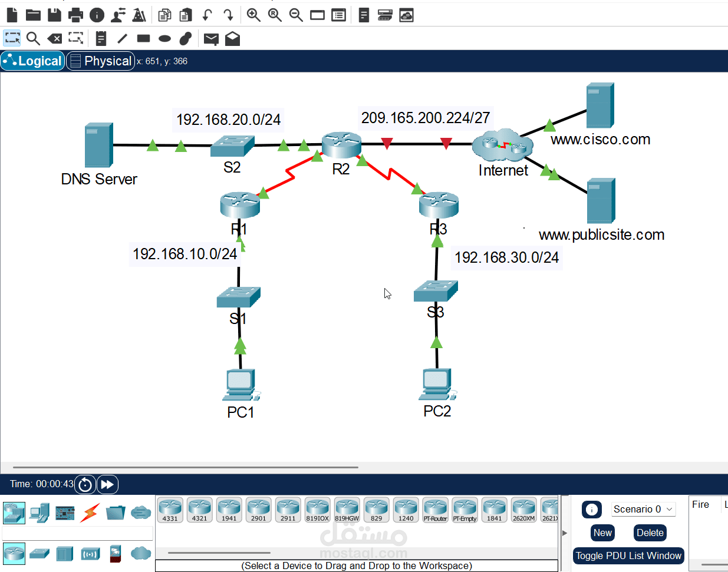Select the Draw Freeform tool
Viewport: 728px width, 572px height.
coord(186,39)
